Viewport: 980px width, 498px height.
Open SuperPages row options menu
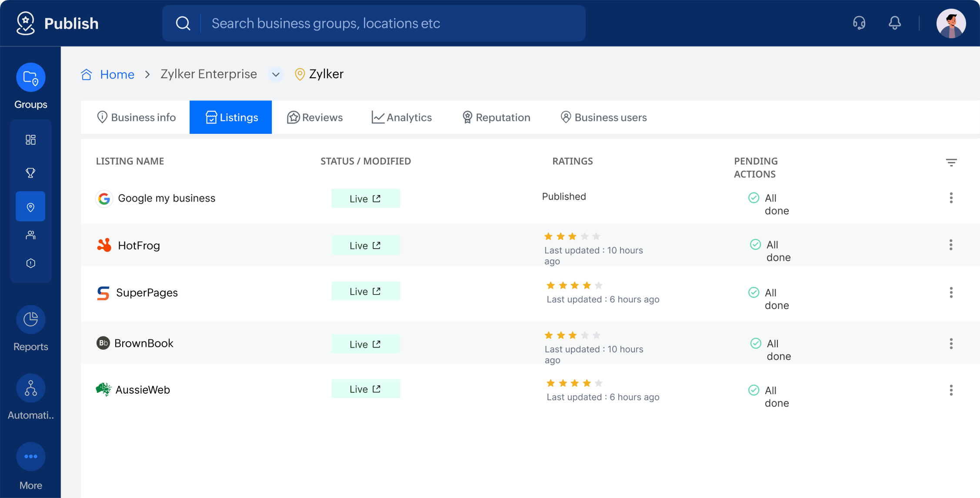(951, 292)
